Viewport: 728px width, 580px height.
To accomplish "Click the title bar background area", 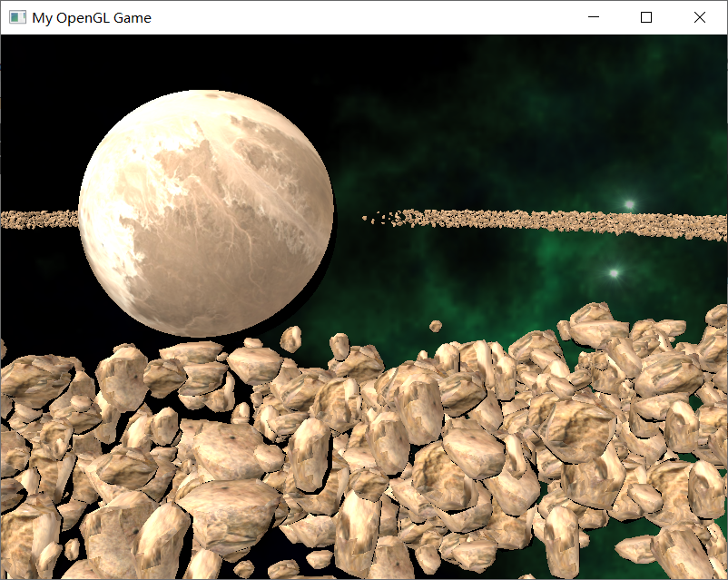I will pyautogui.click(x=363, y=17).
